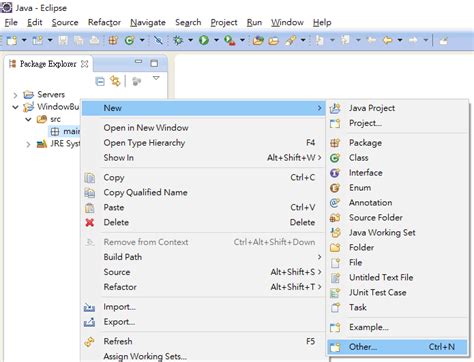
Task: Click the yellow Back navigation arrow
Action: [x=387, y=41]
